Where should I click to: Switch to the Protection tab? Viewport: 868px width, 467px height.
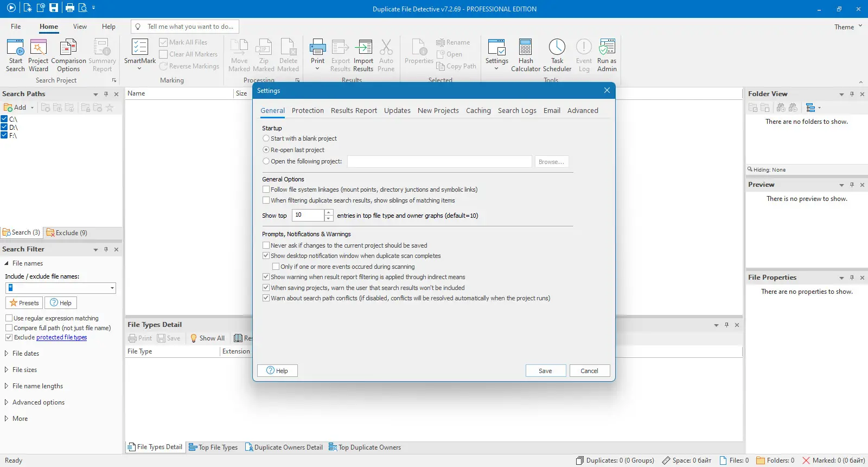[x=308, y=110]
